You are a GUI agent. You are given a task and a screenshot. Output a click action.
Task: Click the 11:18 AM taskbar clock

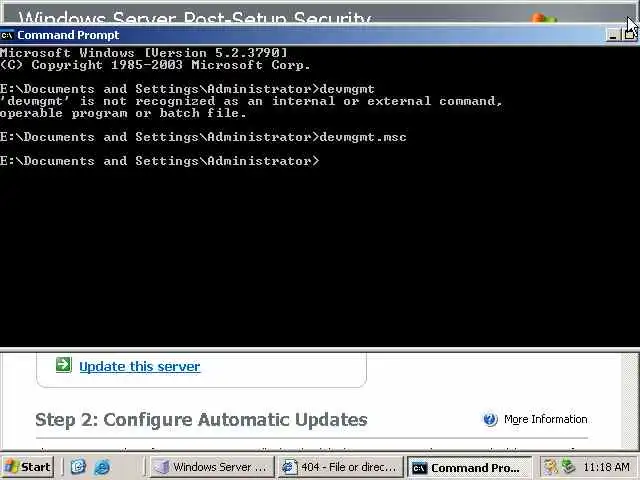pos(607,467)
